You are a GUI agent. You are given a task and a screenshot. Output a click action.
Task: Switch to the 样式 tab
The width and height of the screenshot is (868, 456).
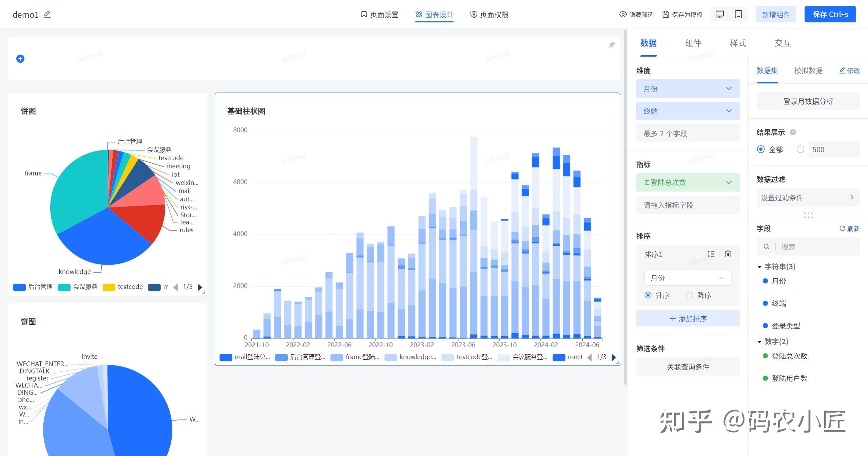point(738,43)
